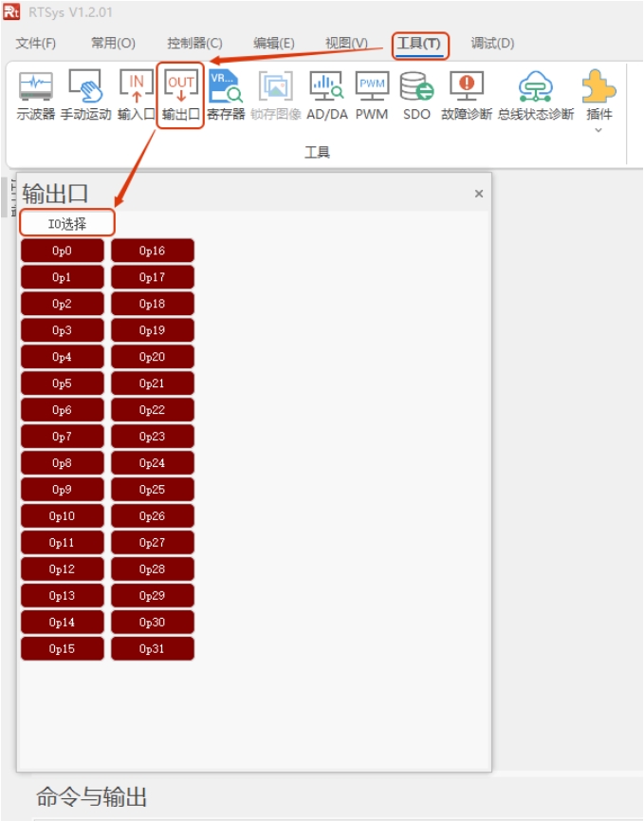The image size is (644, 821).
Task: Toggle output Op7
Action: (x=63, y=437)
